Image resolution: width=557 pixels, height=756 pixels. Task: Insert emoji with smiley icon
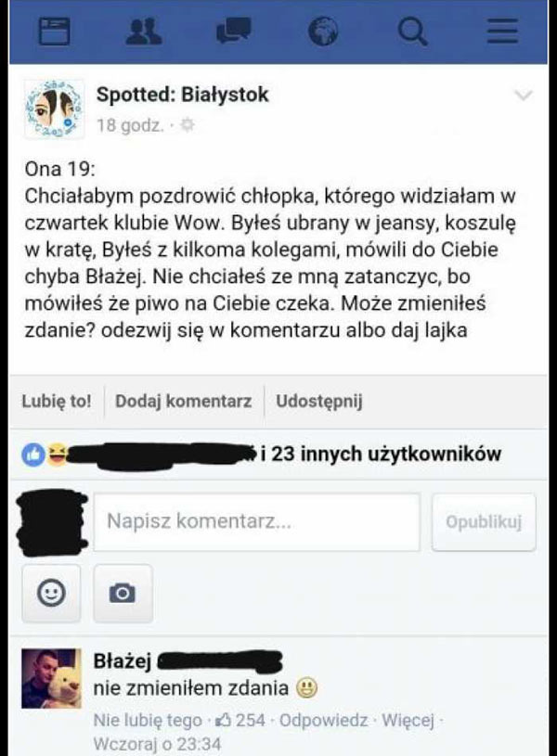click(x=51, y=593)
